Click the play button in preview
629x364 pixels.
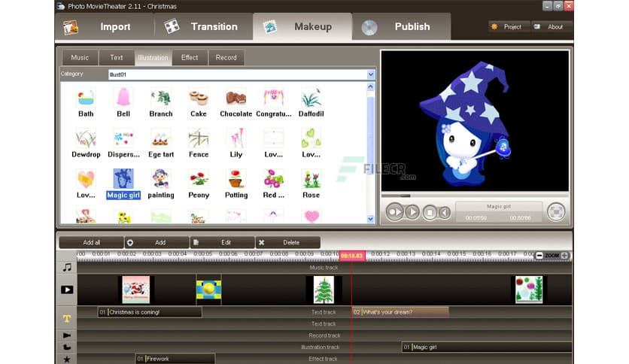coord(412,211)
